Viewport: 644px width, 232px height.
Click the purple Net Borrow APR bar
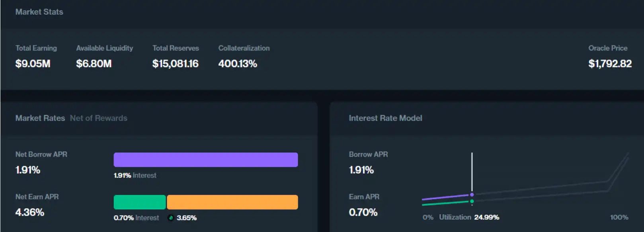point(205,160)
